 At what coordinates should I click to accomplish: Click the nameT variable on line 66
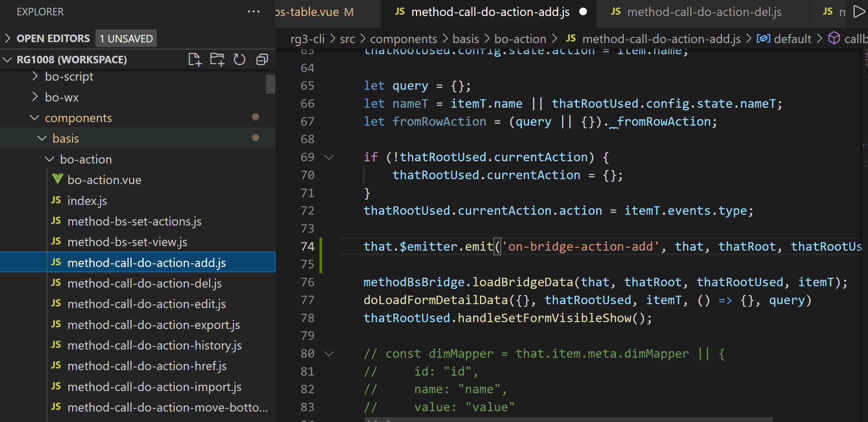410,104
